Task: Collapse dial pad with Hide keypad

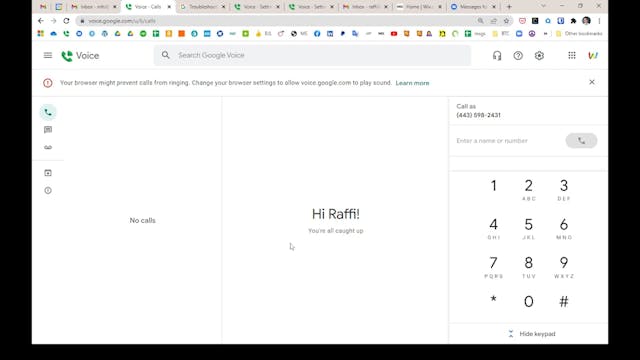Action: coord(532,334)
